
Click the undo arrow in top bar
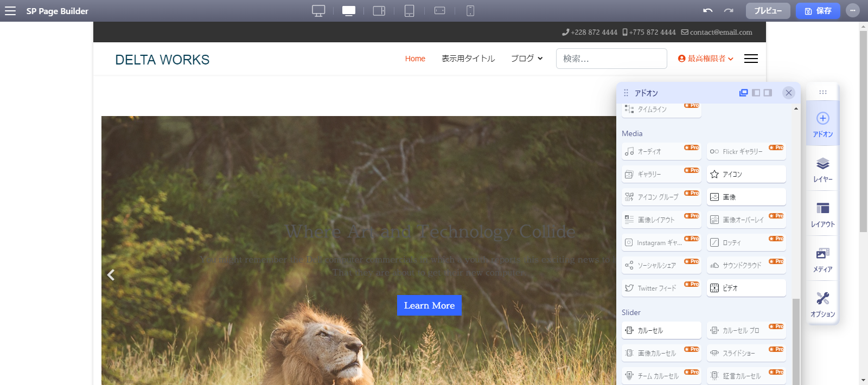point(707,11)
